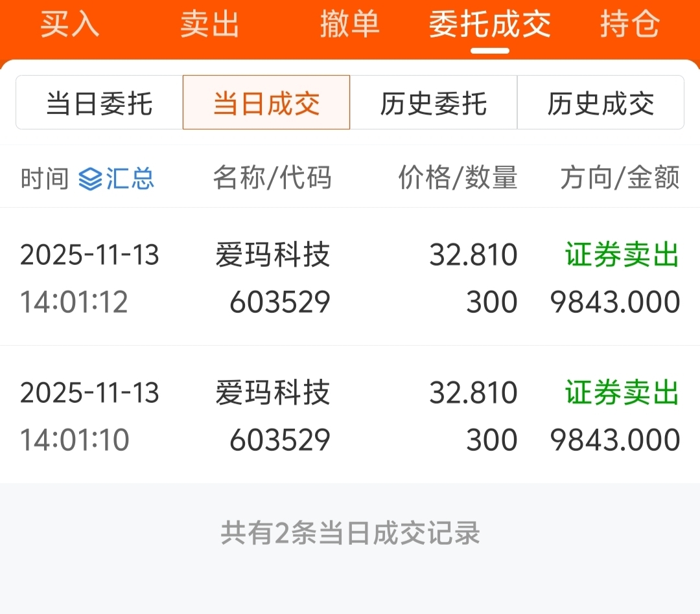Switch to the 卖出 tab

pyautogui.click(x=210, y=25)
